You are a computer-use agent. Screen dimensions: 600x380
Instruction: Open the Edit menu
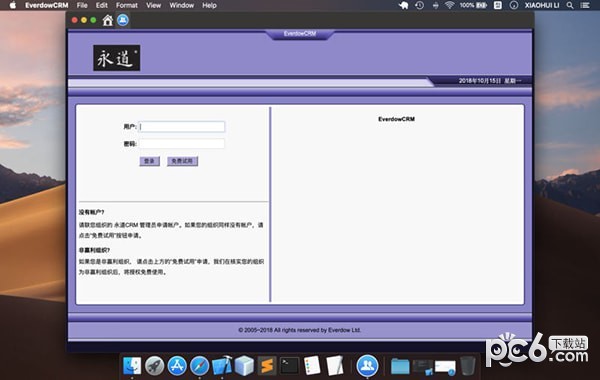pos(101,5)
